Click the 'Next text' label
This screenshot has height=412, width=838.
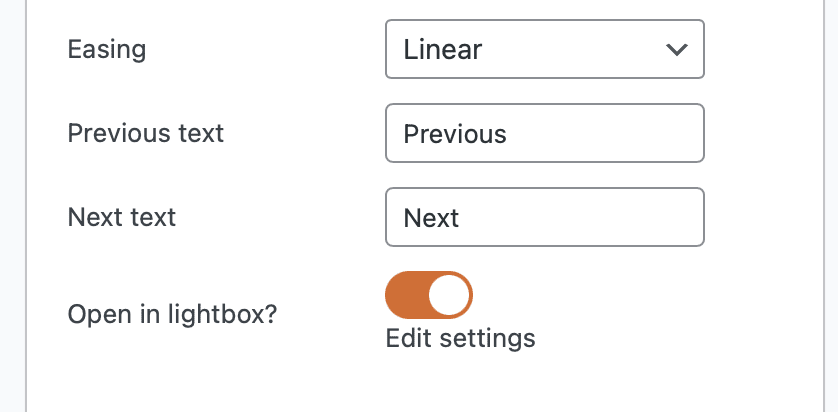pos(122,217)
